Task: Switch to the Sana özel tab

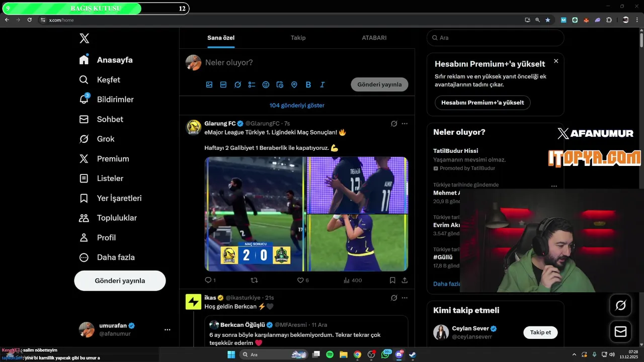Action: [221, 38]
